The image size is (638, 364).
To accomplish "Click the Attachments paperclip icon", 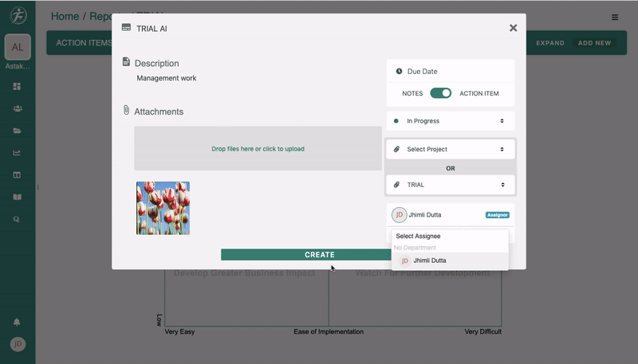I will pos(126,110).
